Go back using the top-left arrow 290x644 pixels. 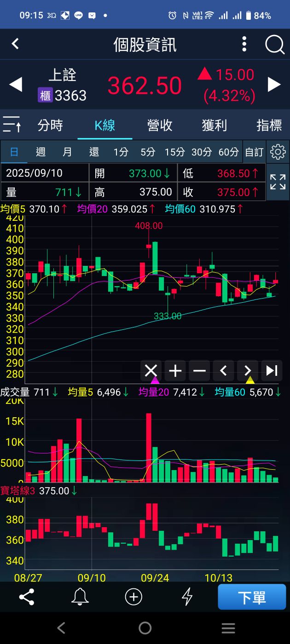pyautogui.click(x=15, y=44)
